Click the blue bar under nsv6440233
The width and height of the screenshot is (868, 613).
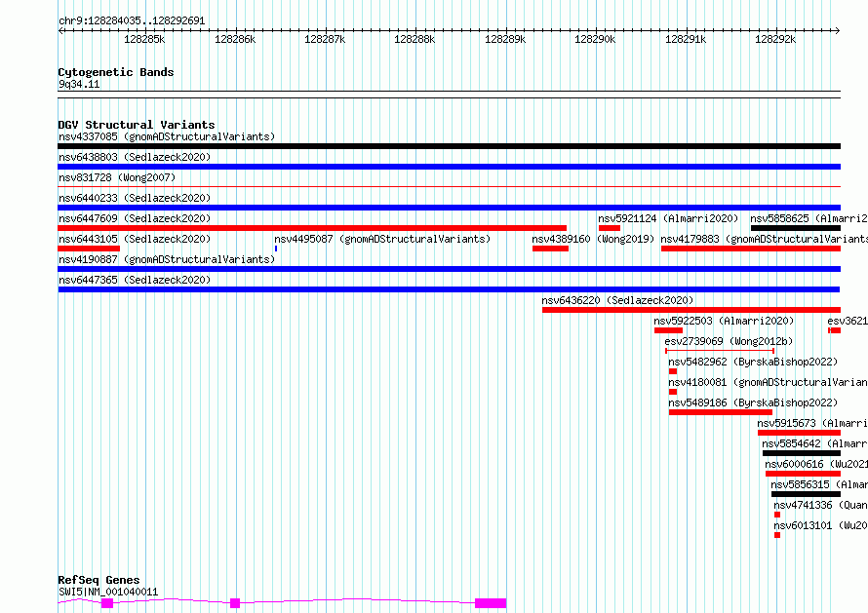[x=449, y=208]
